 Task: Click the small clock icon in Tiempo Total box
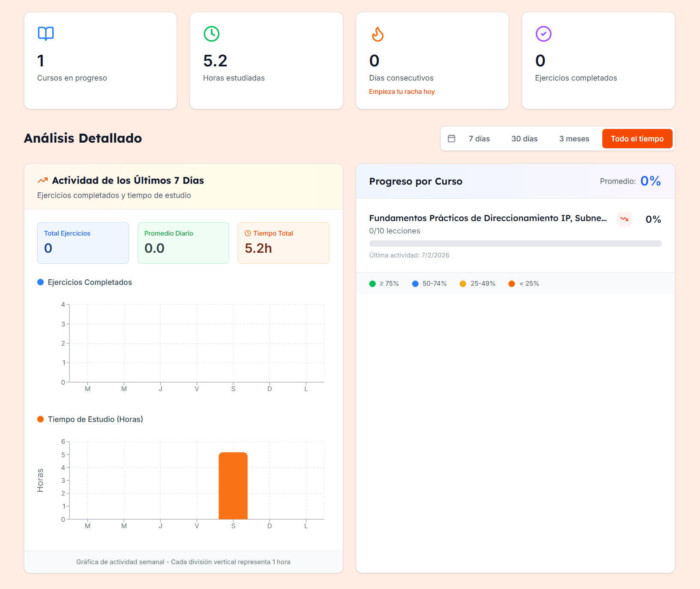point(248,233)
